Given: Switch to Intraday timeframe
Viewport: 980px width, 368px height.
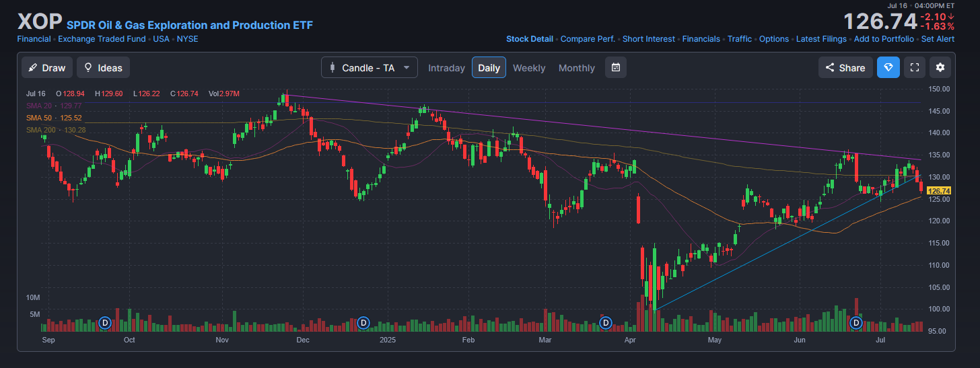Looking at the screenshot, I should [446, 67].
